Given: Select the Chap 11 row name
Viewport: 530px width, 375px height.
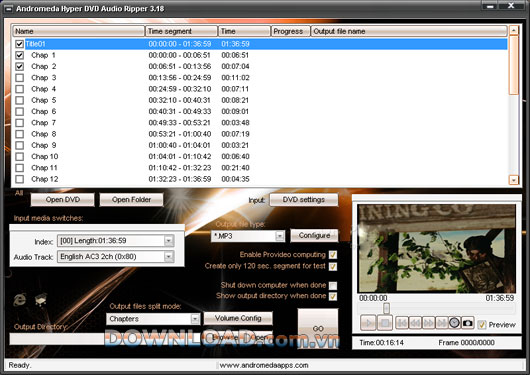Looking at the screenshot, I should pyautogui.click(x=44, y=168).
